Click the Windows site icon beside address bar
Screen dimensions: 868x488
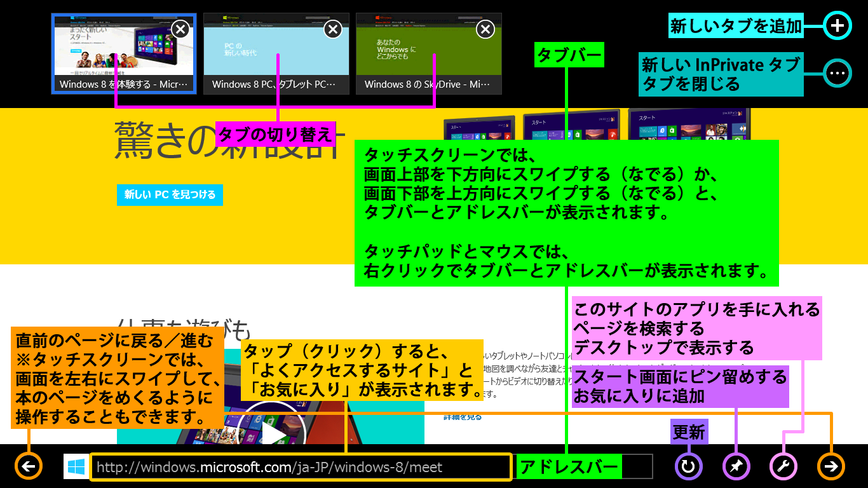pos(76,467)
